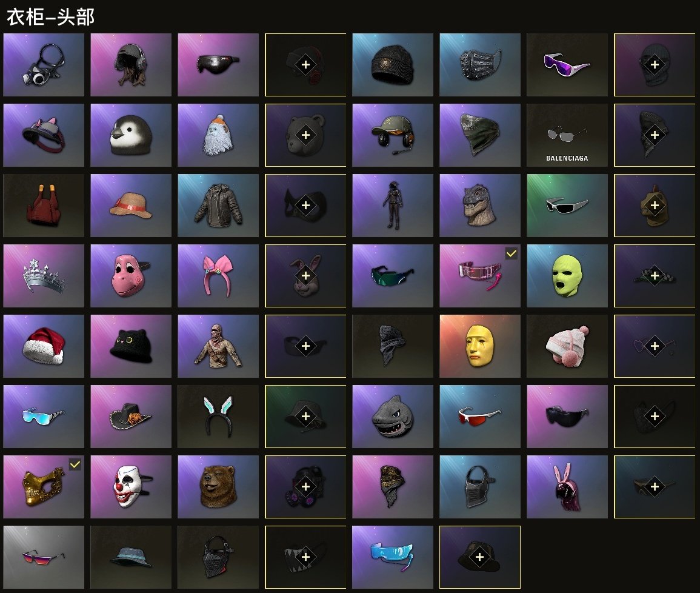Select the yellow face mask
Viewport: 700px width, 593px height.
pyautogui.click(x=480, y=346)
